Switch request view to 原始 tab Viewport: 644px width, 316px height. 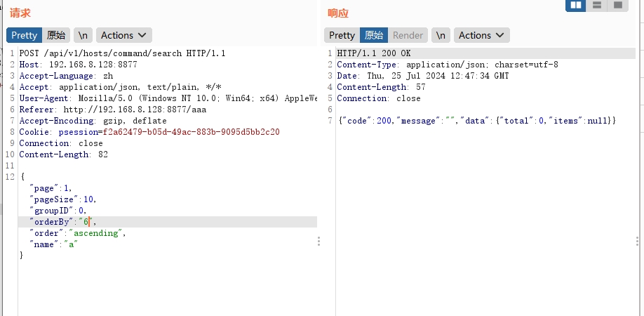click(56, 35)
